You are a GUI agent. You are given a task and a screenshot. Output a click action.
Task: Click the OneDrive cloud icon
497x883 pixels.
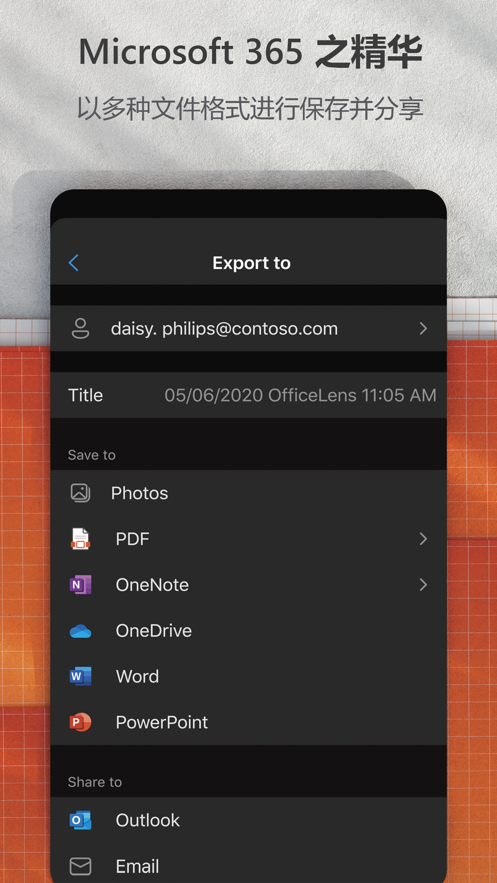[80, 631]
